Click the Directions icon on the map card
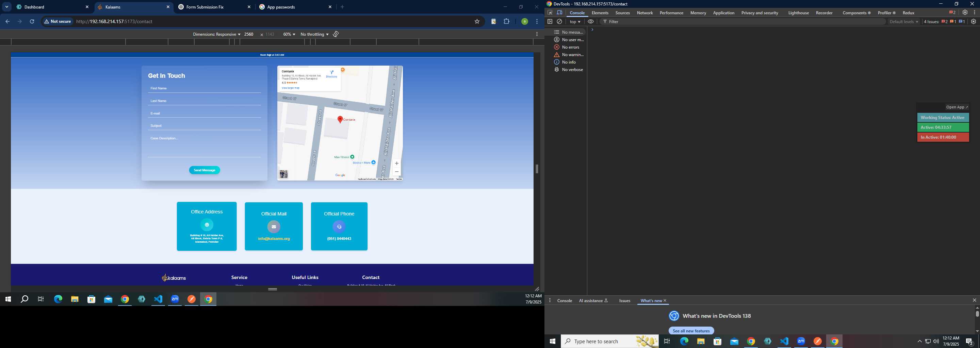The image size is (980, 348). coord(332,72)
